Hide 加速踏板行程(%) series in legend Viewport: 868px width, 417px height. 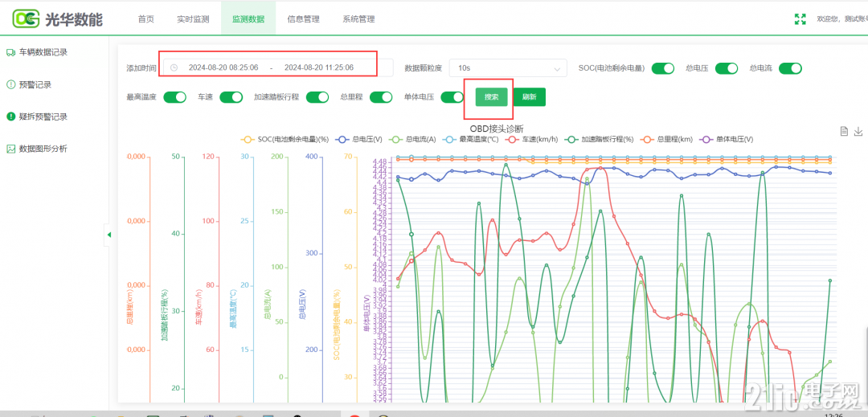[597, 139]
